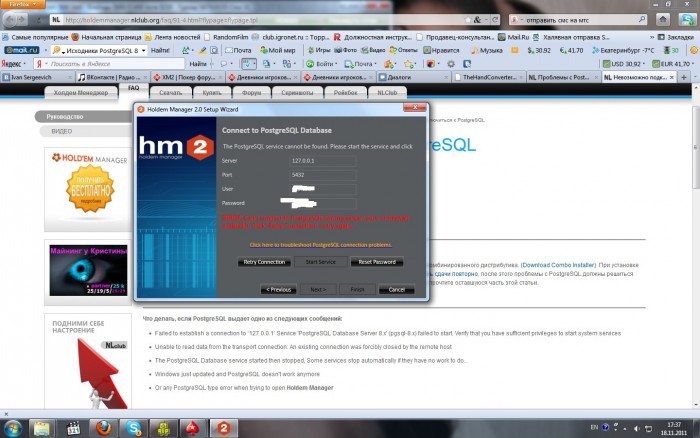Bookmark page with the star icon

pyautogui.click(x=467, y=20)
